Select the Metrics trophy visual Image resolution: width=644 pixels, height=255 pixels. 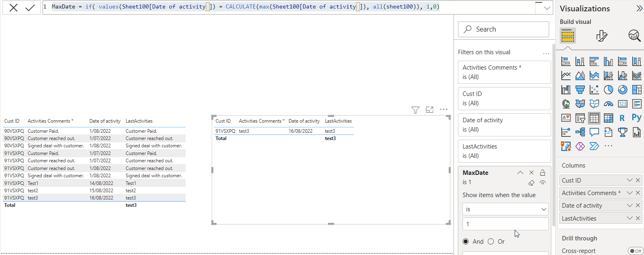[x=623, y=132]
